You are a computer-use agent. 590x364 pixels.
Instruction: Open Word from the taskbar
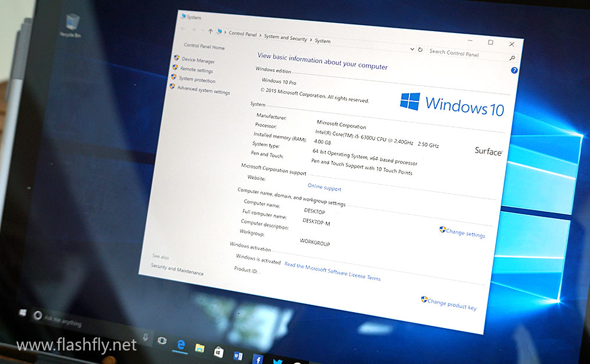[x=238, y=356]
